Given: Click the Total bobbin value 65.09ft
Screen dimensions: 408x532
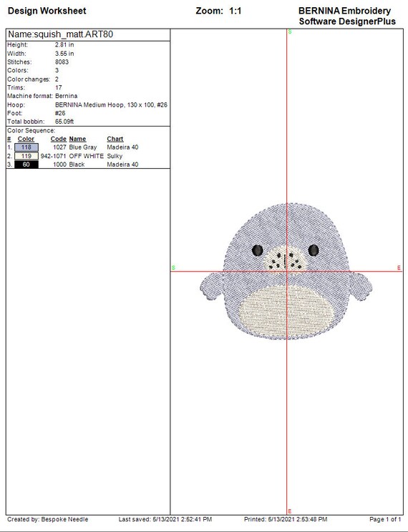Looking at the screenshot, I should [x=64, y=122].
